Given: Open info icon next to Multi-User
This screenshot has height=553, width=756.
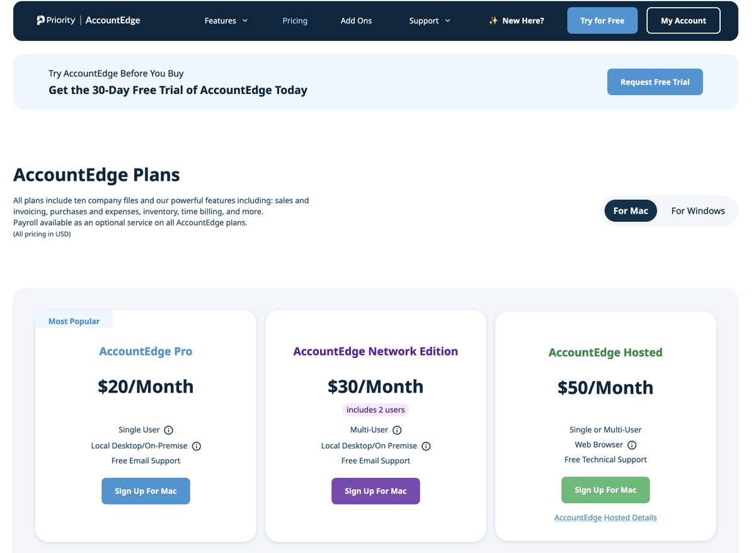Looking at the screenshot, I should tap(397, 430).
